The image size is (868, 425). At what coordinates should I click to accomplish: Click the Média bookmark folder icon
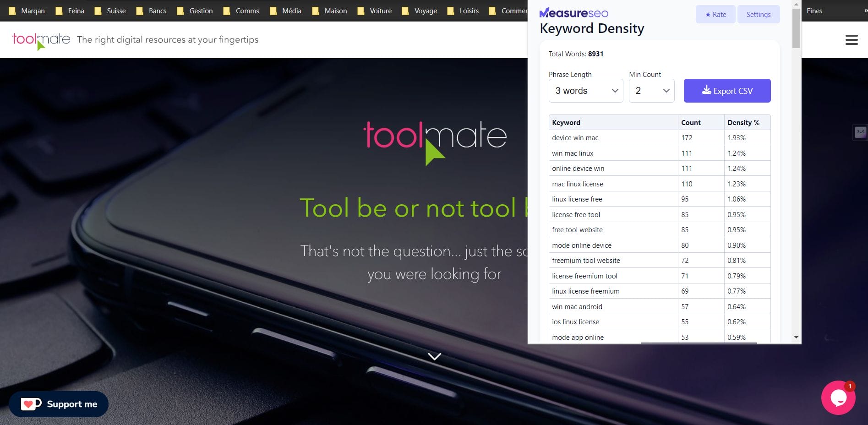point(273,11)
